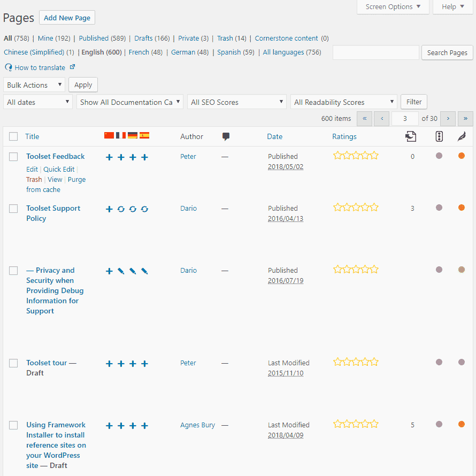Expand the All SEO Scores dropdown
The height and width of the screenshot is (476, 476).
(x=237, y=102)
